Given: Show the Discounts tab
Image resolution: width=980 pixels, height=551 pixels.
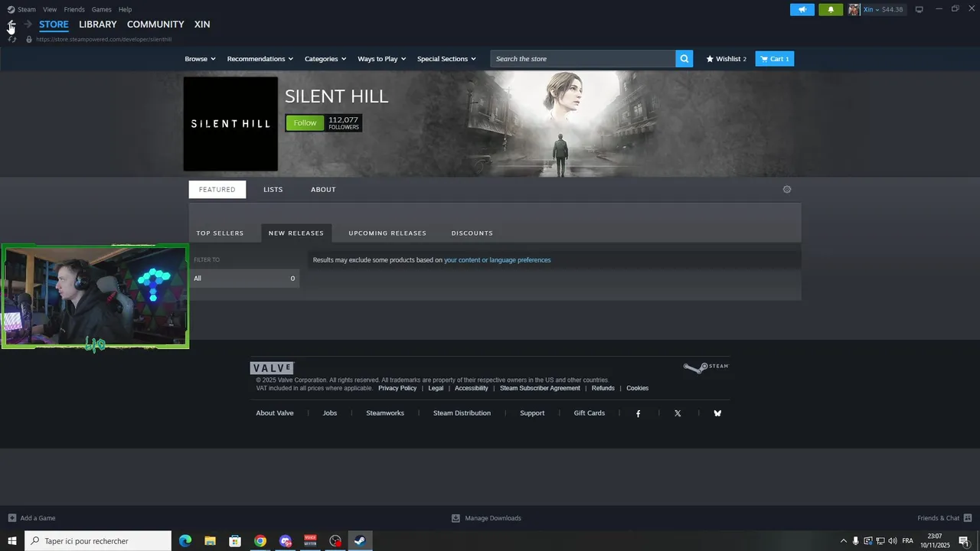Looking at the screenshot, I should point(472,233).
